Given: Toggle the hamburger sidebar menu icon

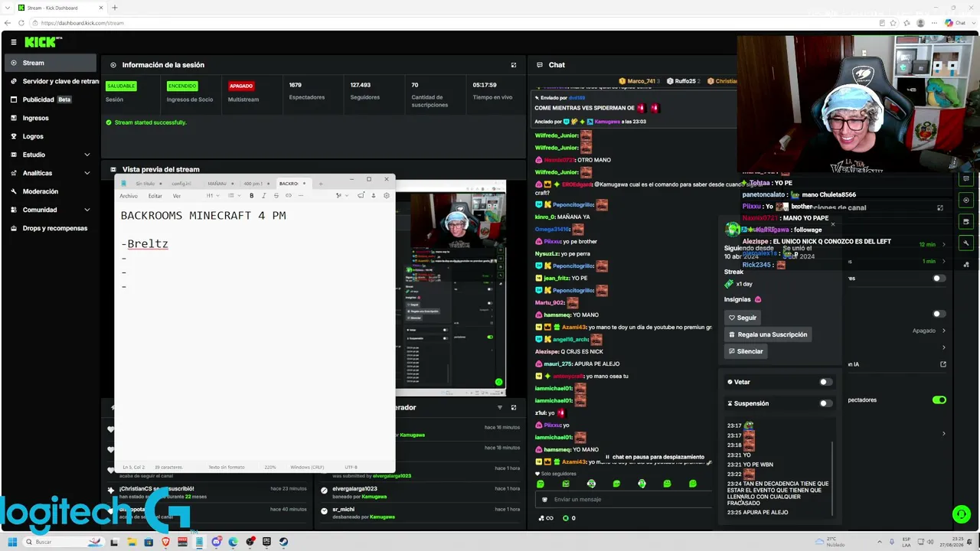Looking at the screenshot, I should pos(13,42).
